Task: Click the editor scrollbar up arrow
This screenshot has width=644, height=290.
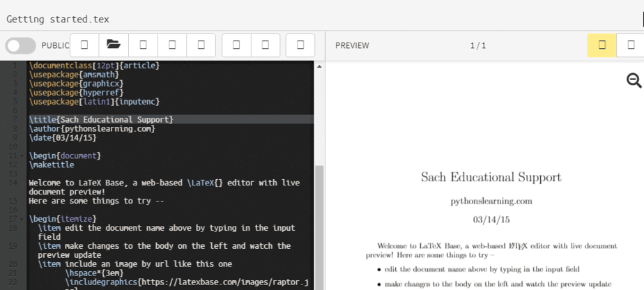Action: (319, 66)
